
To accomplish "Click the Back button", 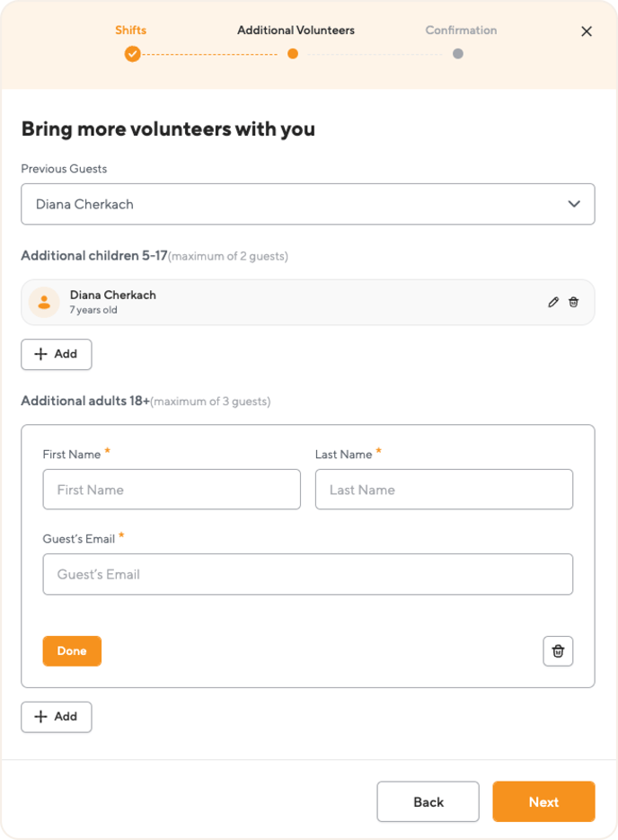I will tap(428, 801).
